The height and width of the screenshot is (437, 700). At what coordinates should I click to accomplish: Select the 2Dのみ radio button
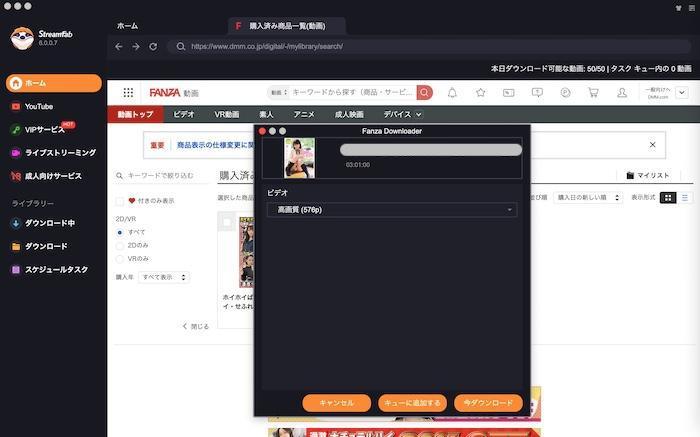coord(120,246)
